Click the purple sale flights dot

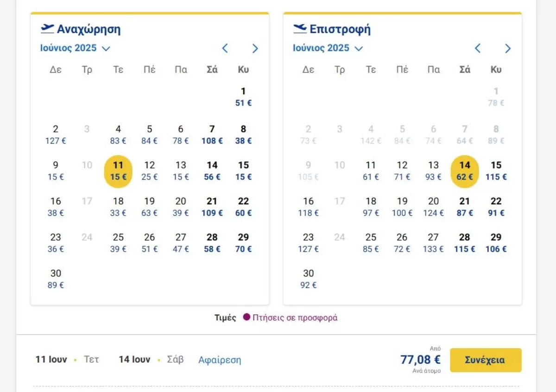pos(246,317)
